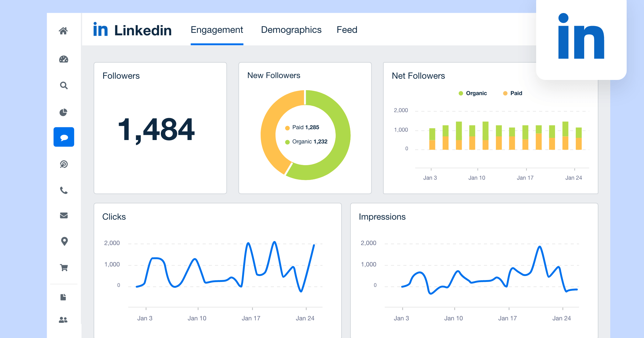Click the Paid 1,285 donut legend entry
This screenshot has width=644, height=338.
(302, 127)
